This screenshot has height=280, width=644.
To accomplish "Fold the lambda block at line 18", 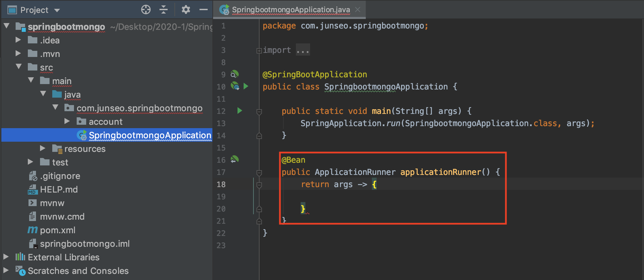I will [259, 185].
